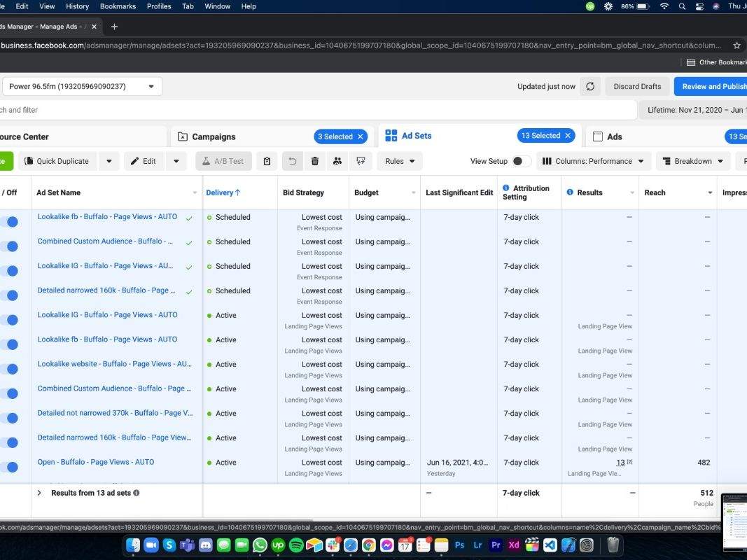Click the refresh icon beside Updated just now
This screenshot has width=747, height=560.
(590, 87)
